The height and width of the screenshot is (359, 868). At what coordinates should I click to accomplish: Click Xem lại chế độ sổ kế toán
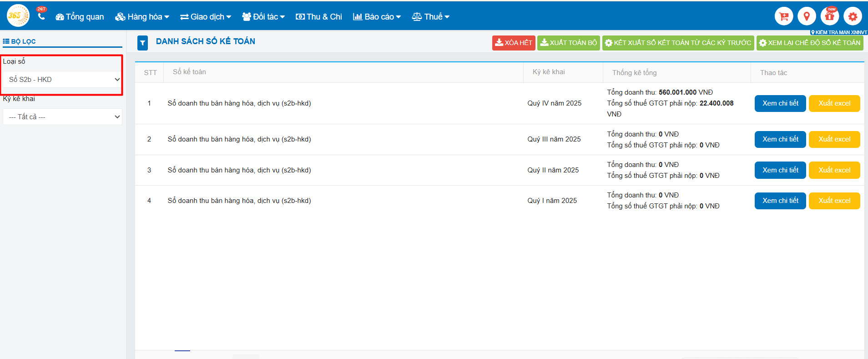point(809,43)
